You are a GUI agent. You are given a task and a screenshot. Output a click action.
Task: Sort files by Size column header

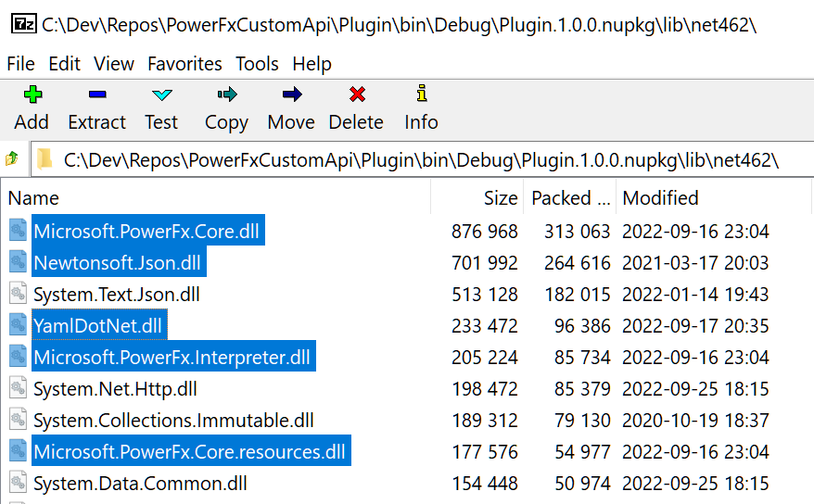(477, 197)
